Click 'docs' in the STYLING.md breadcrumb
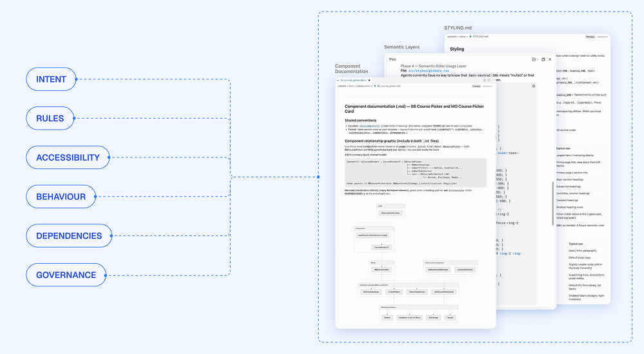 click(x=462, y=37)
